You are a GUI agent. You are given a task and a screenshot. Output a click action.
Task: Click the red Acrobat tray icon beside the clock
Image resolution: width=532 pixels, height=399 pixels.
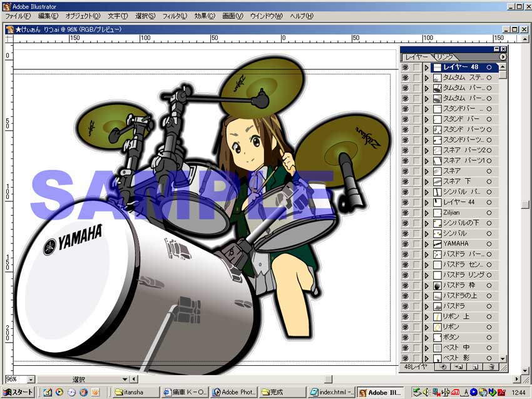[x=502, y=393]
